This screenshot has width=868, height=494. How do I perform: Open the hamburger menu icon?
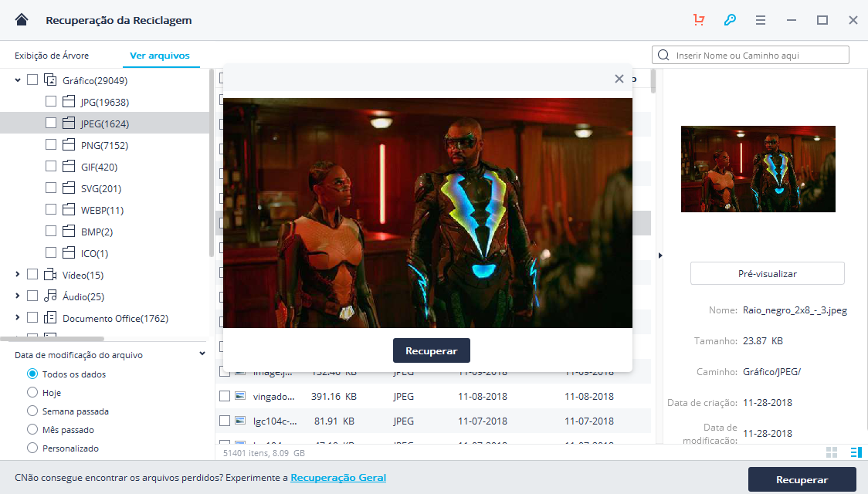[x=761, y=20]
